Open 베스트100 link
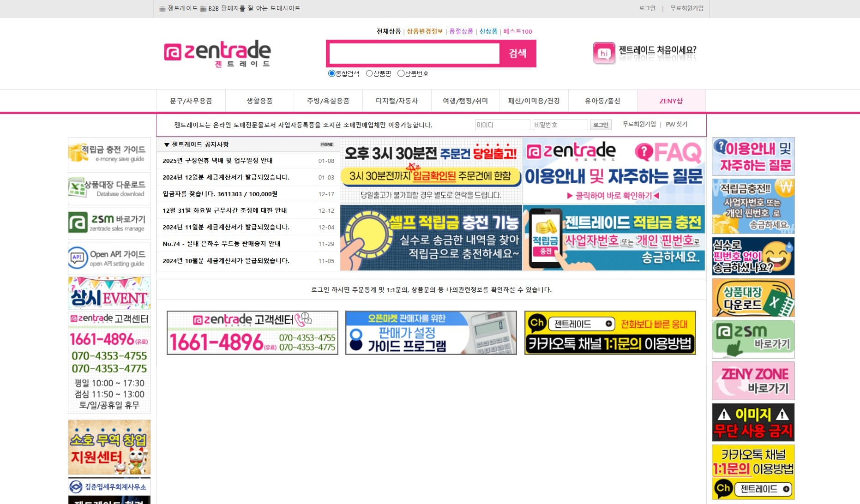 tap(517, 31)
